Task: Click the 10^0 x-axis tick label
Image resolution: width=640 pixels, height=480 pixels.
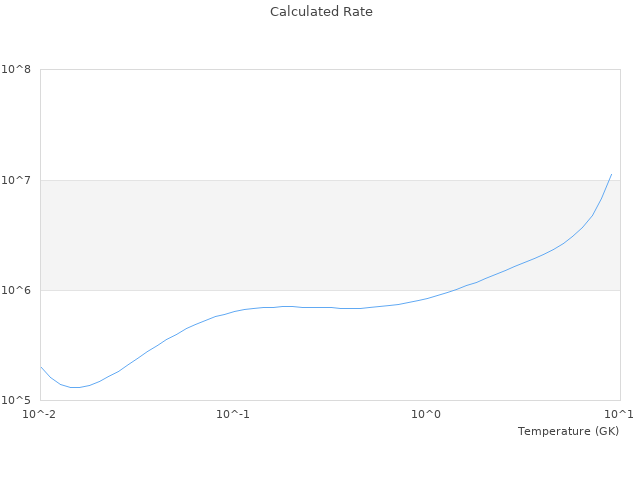Action: click(426, 414)
